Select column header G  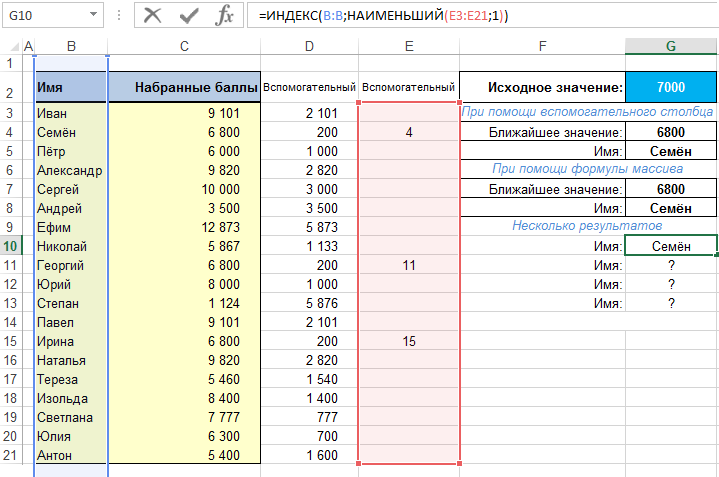671,47
